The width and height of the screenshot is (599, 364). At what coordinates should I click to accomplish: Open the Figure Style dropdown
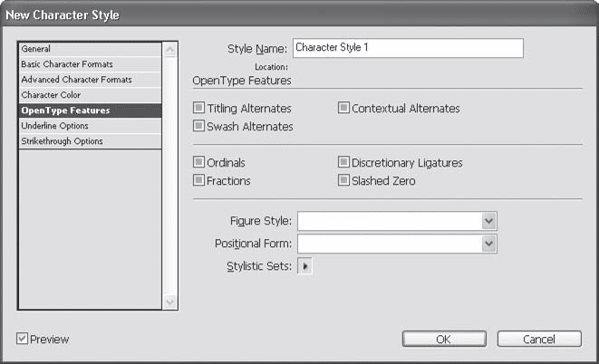[488, 221]
